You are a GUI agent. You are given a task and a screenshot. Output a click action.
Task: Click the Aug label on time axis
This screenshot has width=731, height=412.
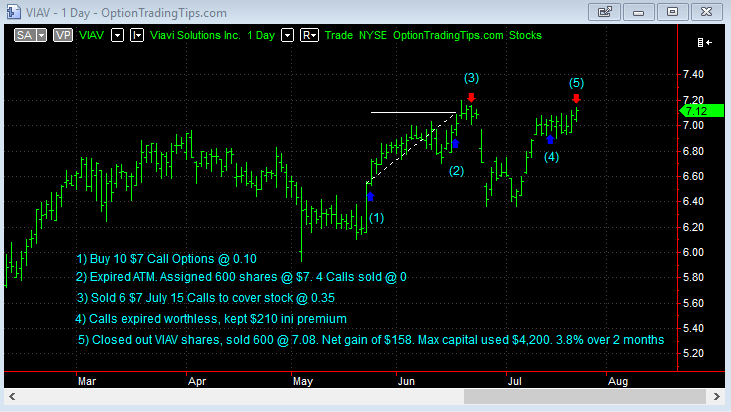point(618,381)
